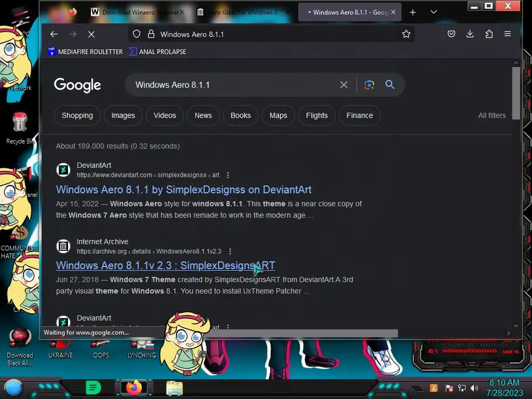Open options for the Internet Archive result
The height and width of the screenshot is (399, 532).
pyautogui.click(x=230, y=251)
